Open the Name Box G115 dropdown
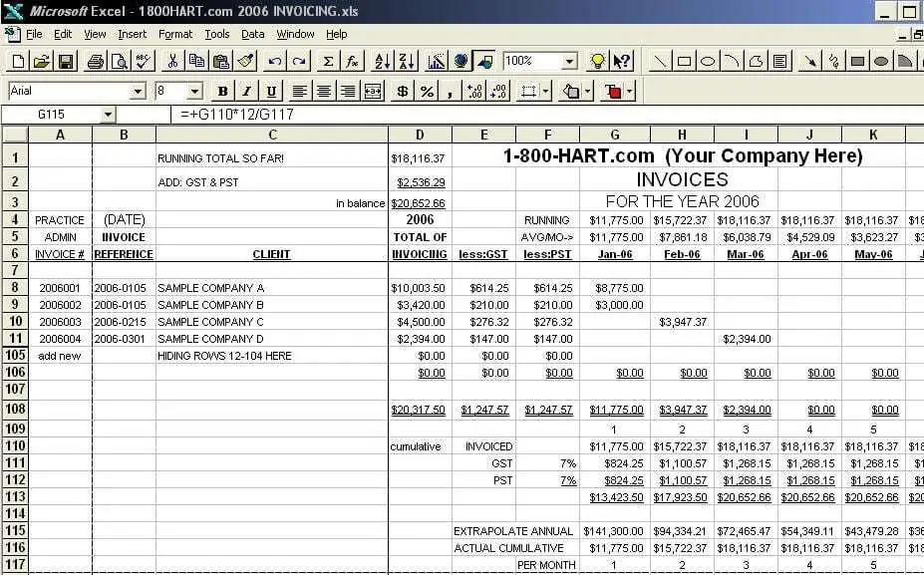Viewport: 924px width, 575px height. coord(108,115)
